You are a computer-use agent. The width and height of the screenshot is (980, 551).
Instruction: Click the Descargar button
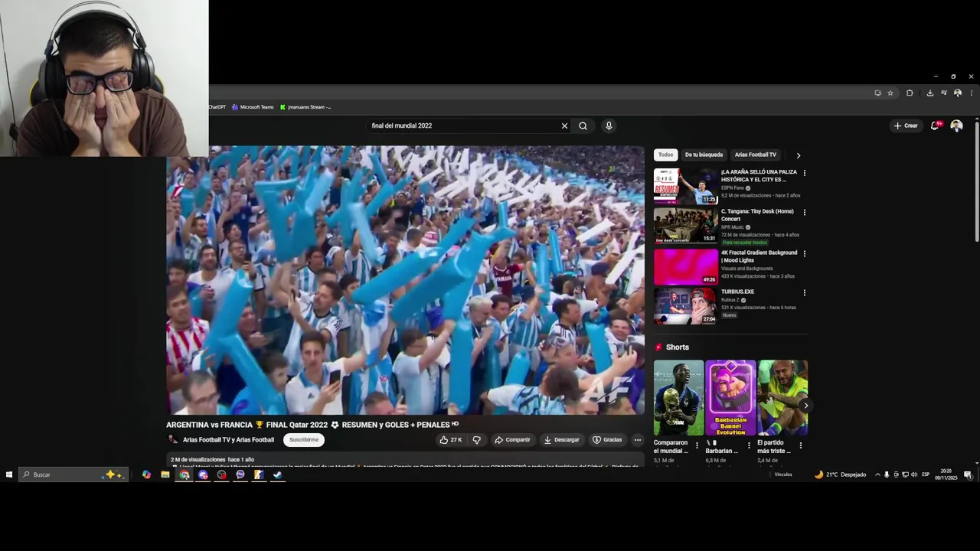pos(561,440)
